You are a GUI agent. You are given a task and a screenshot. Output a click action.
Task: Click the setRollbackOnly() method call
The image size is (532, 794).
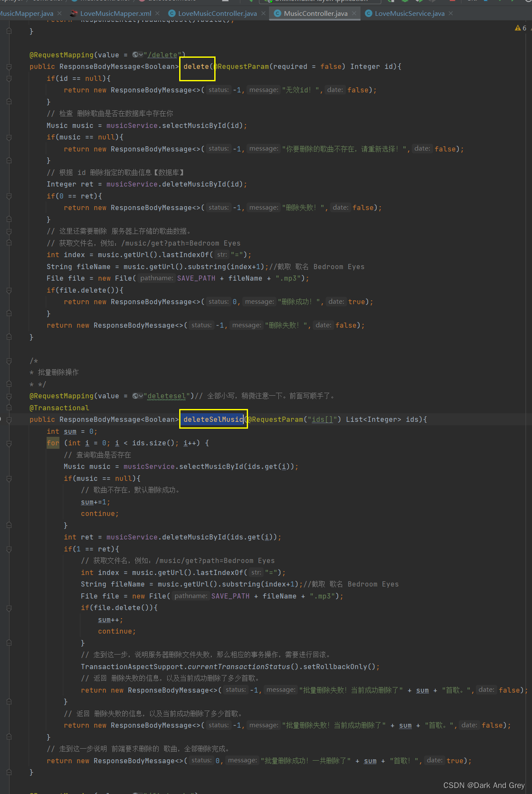pyautogui.click(x=339, y=667)
